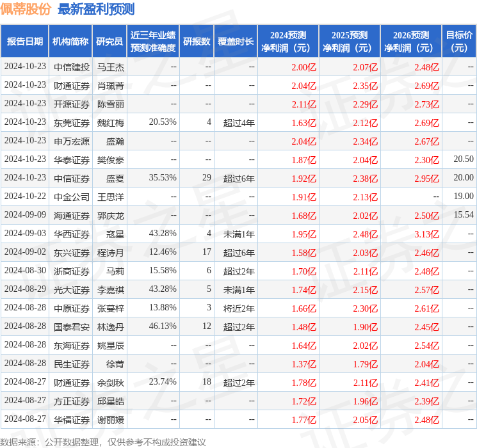Select analyst name 谢丽媛
Image resolution: width=477 pixels, height=448 pixels.
coord(110,420)
